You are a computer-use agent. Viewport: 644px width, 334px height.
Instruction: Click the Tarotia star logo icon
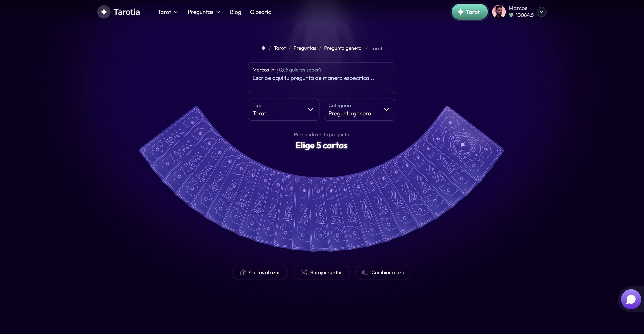pyautogui.click(x=104, y=12)
